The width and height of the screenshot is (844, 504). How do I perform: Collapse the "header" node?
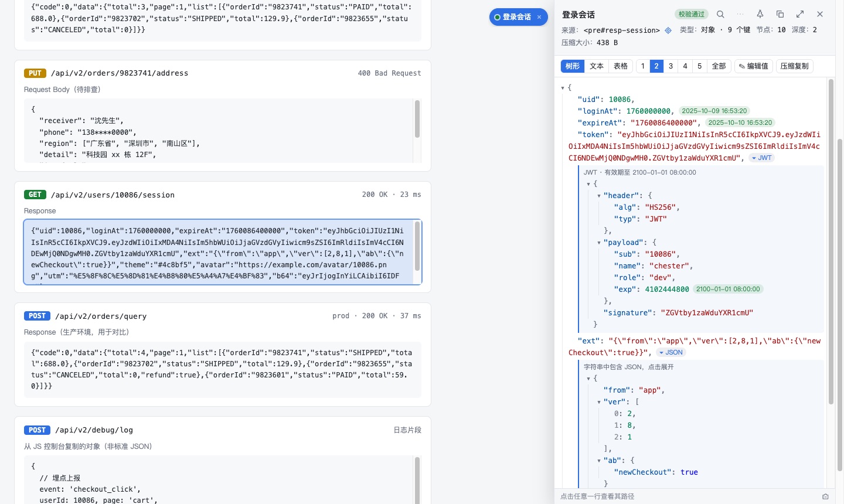click(x=599, y=196)
